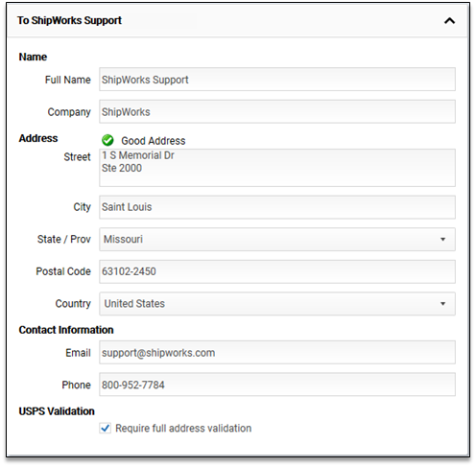The height and width of the screenshot is (467, 476).
Task: Click the Company field showing ShipWorks
Action: pyautogui.click(x=277, y=111)
